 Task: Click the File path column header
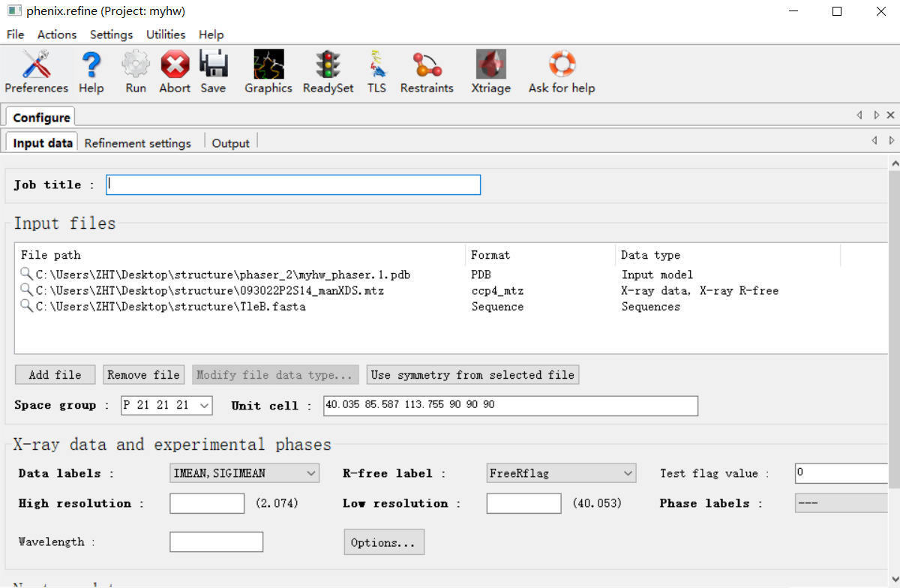(240, 255)
